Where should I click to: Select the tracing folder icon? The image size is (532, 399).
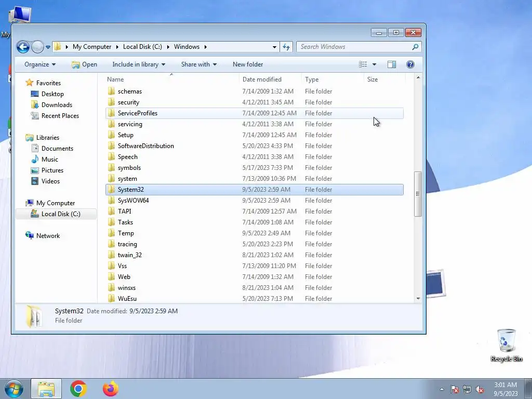(111, 244)
